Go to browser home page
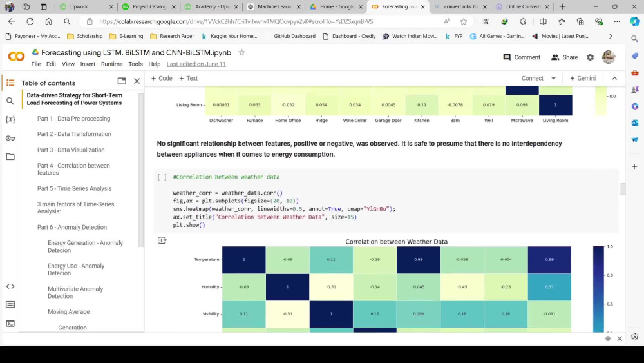 [48, 21]
